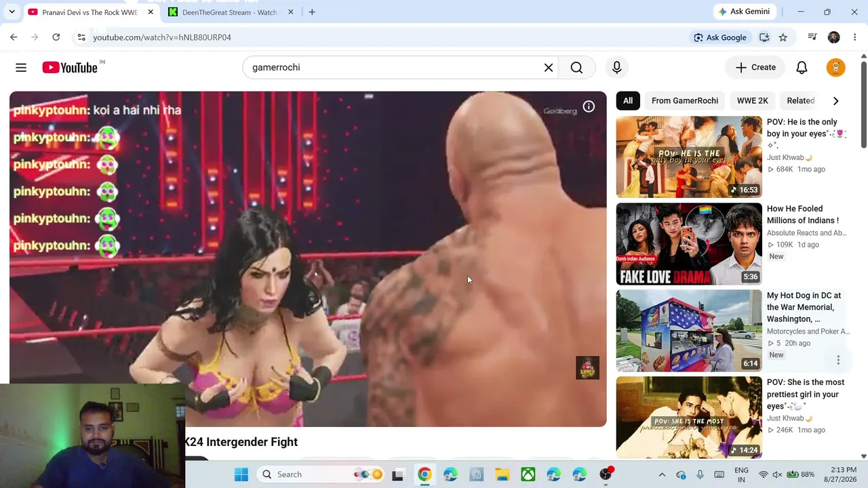Viewport: 868px width, 488px height.
Task: Open Wi-Fi network tray icon
Action: pos(764,474)
